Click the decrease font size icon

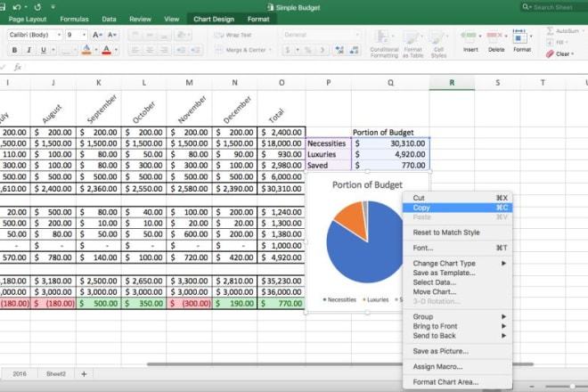111,35
